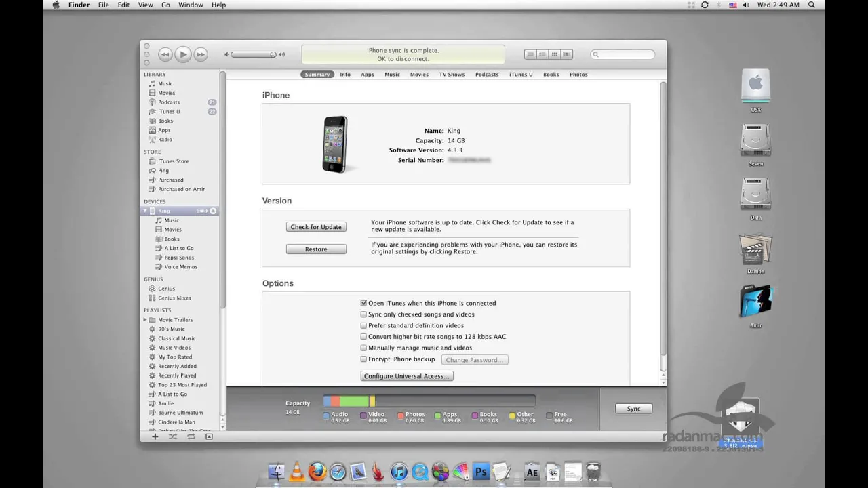Click Configure Universal Access button
The height and width of the screenshot is (488, 868).
coord(407,376)
